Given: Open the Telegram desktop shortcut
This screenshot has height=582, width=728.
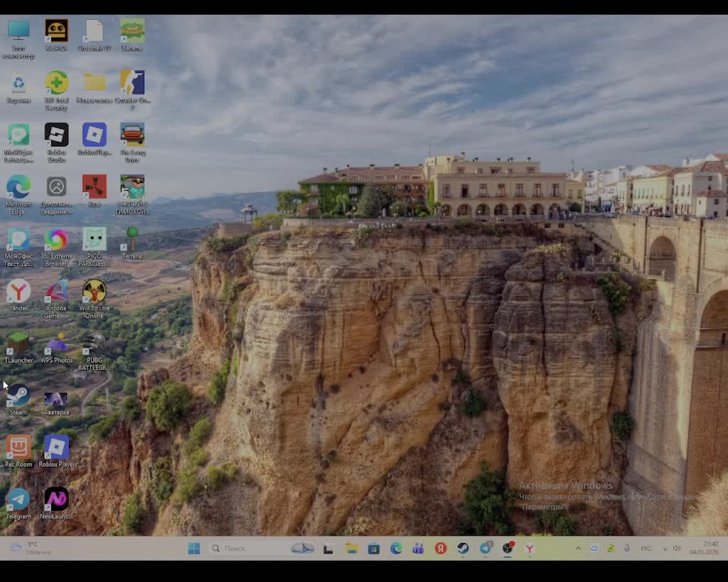Looking at the screenshot, I should click(18, 504).
